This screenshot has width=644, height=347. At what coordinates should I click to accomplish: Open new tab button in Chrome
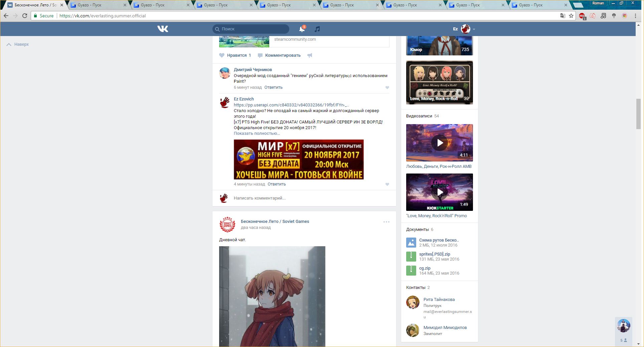tap(578, 5)
